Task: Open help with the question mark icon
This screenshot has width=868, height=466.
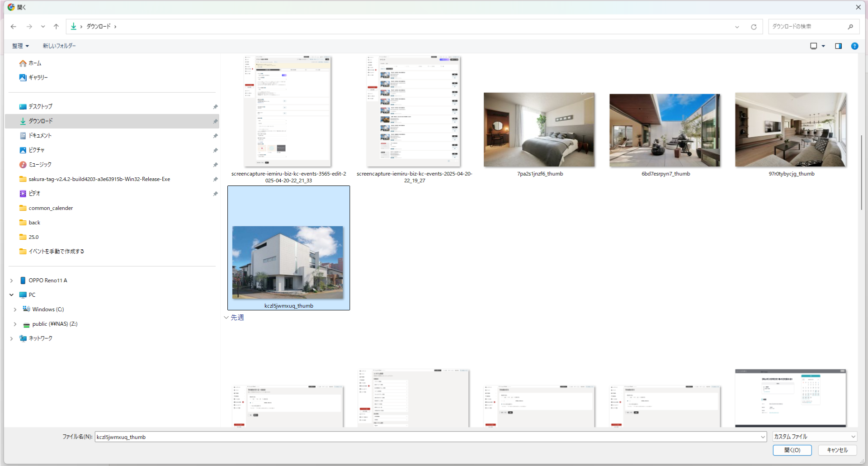Action: tap(854, 46)
